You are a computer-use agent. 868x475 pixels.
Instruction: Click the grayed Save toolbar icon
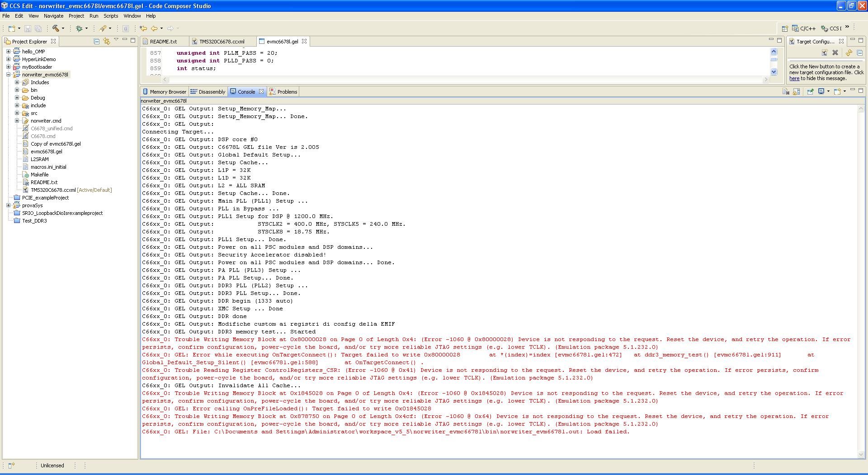pyautogui.click(x=28, y=28)
